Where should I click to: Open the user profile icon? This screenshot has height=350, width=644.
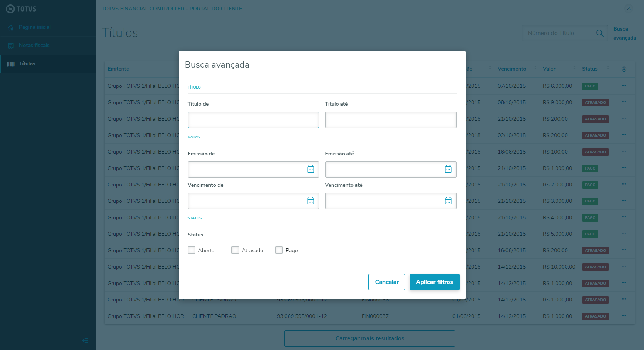point(629,9)
